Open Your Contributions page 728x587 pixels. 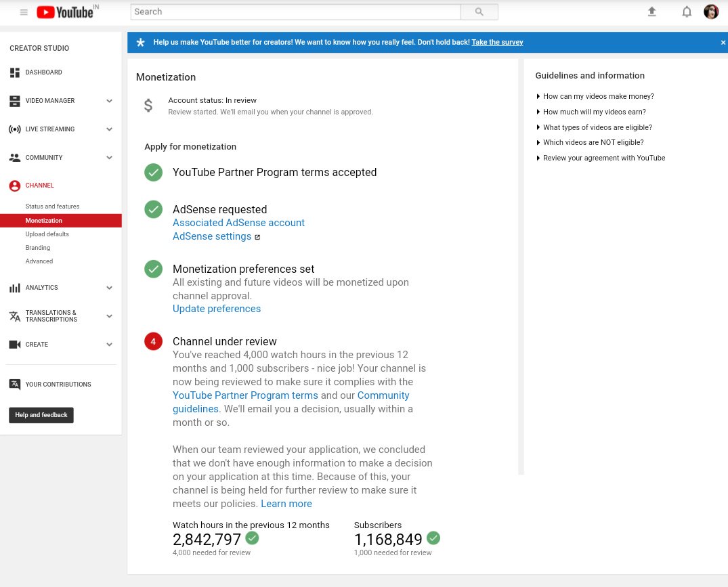point(58,384)
